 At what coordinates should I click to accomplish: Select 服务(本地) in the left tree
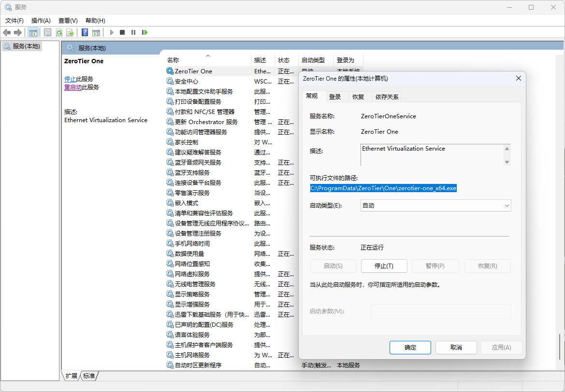[26, 46]
